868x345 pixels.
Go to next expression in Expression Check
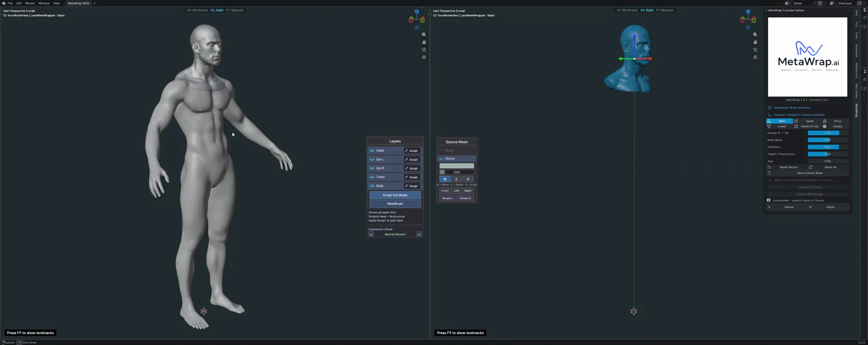[419, 234]
